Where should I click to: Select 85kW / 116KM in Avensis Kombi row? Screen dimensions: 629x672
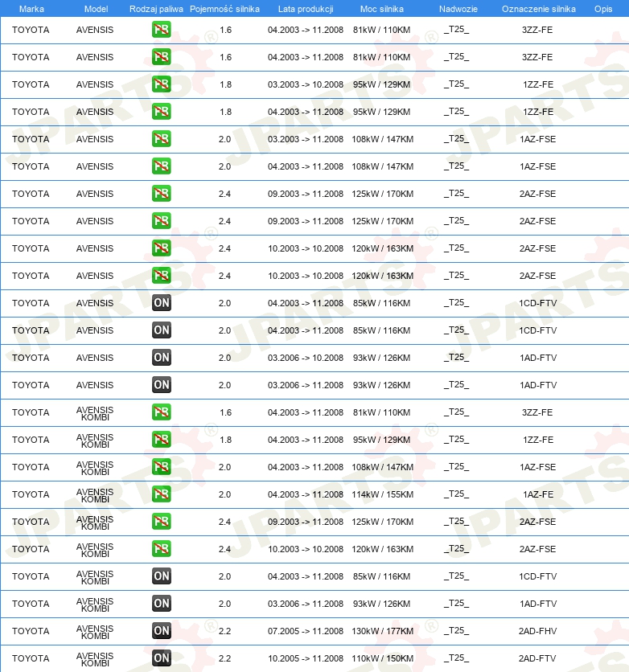click(381, 577)
